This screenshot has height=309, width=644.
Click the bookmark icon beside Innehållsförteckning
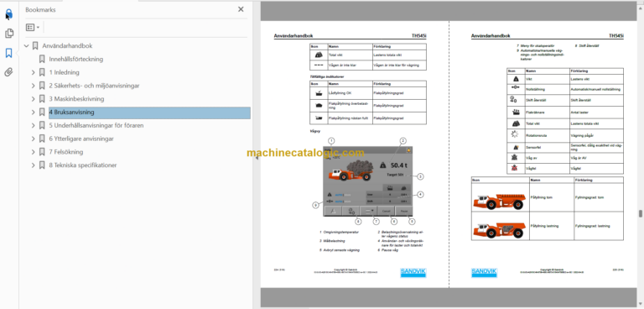[x=42, y=59]
